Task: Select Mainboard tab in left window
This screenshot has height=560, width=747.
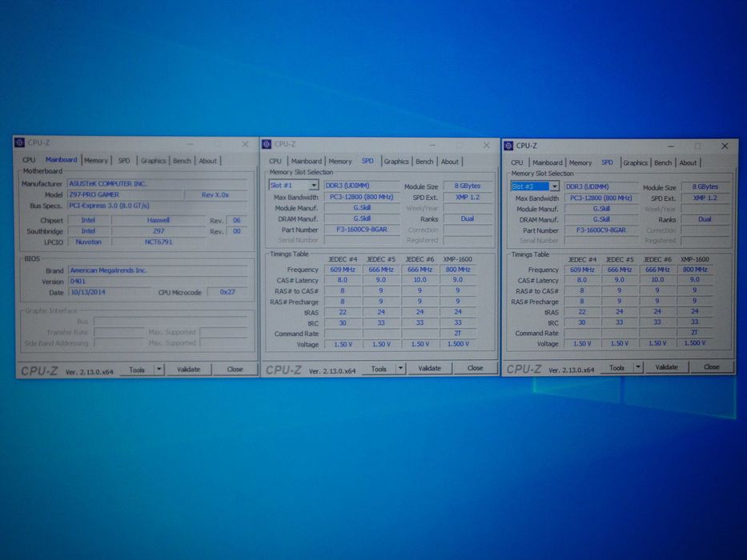Action: pos(61,160)
